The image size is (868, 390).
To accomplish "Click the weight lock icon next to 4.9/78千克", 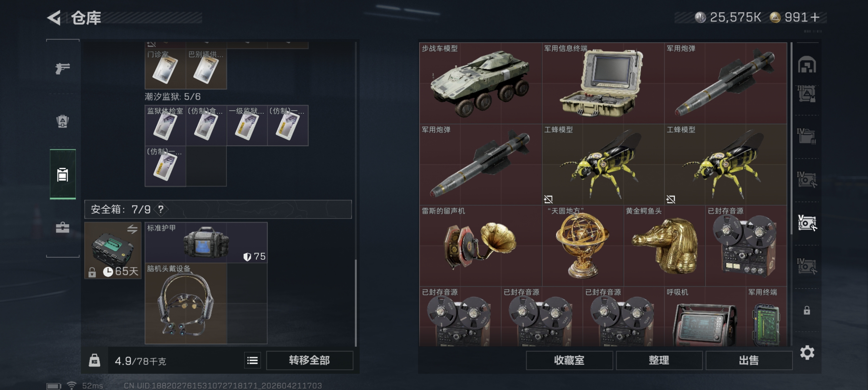I will pos(94,360).
